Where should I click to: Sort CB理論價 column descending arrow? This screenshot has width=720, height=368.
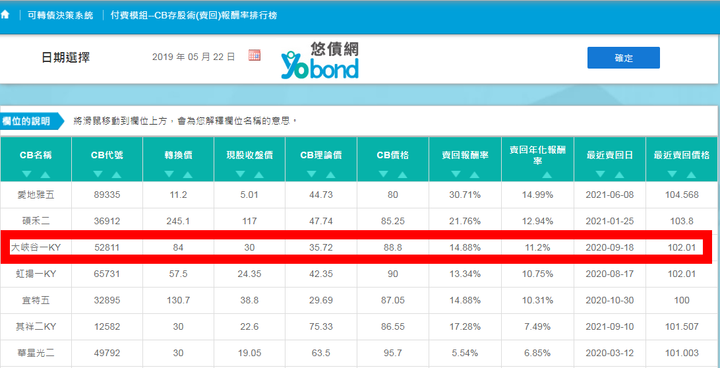click(312, 175)
